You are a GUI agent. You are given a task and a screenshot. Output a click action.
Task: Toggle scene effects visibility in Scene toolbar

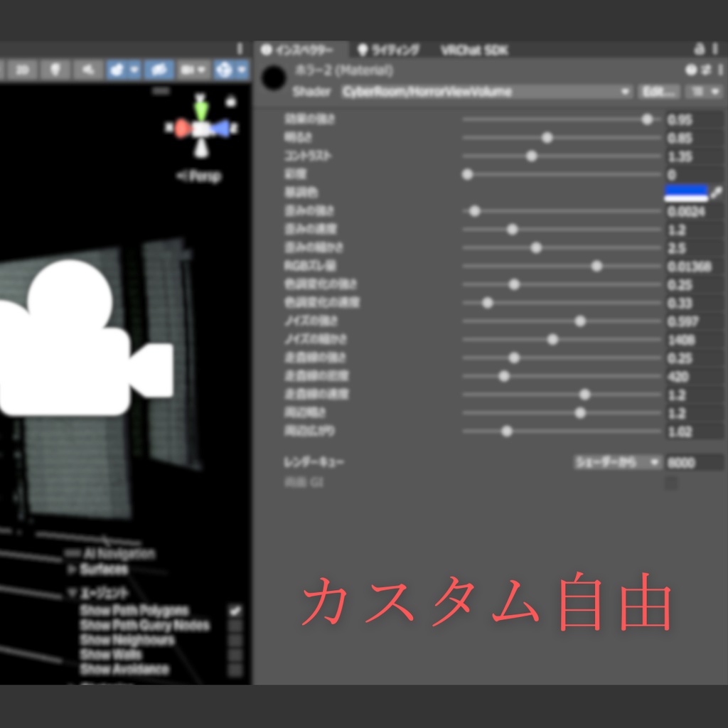117,70
